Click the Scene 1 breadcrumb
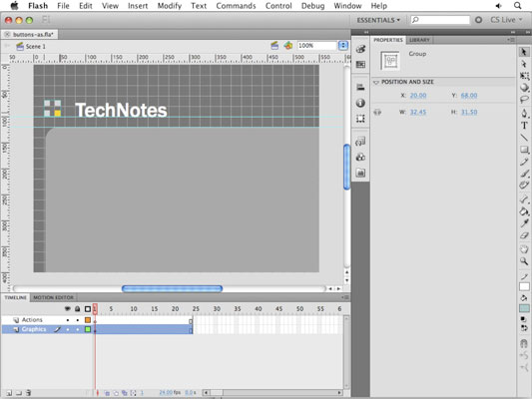 (35, 47)
